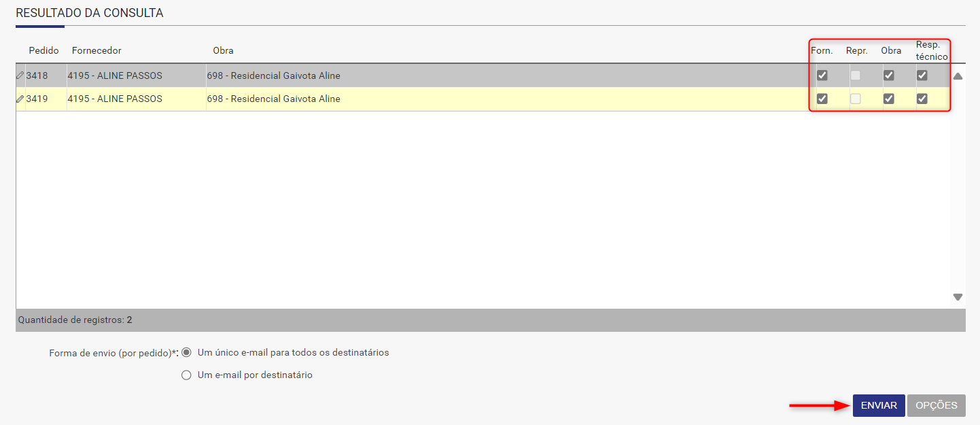Uncheck Obra checkbox for pedido 3418
980x425 pixels.
click(888, 75)
